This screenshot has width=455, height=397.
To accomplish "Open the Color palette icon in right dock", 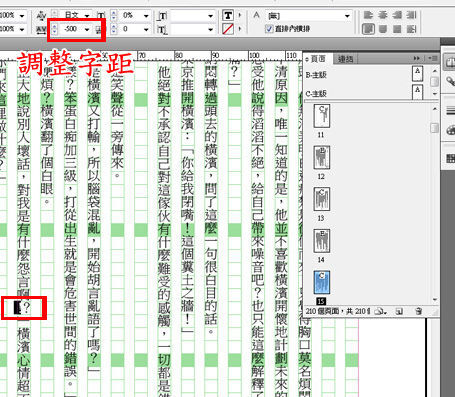I will [x=451, y=130].
